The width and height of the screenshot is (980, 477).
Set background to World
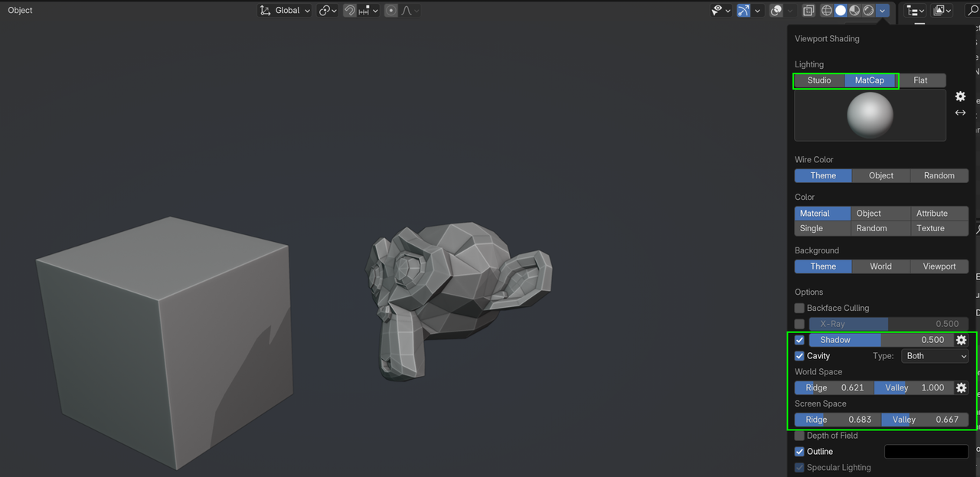(881, 266)
